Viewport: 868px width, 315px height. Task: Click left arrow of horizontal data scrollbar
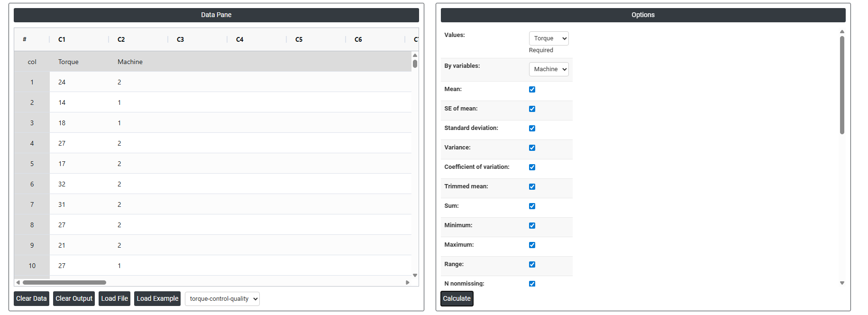[x=18, y=282]
